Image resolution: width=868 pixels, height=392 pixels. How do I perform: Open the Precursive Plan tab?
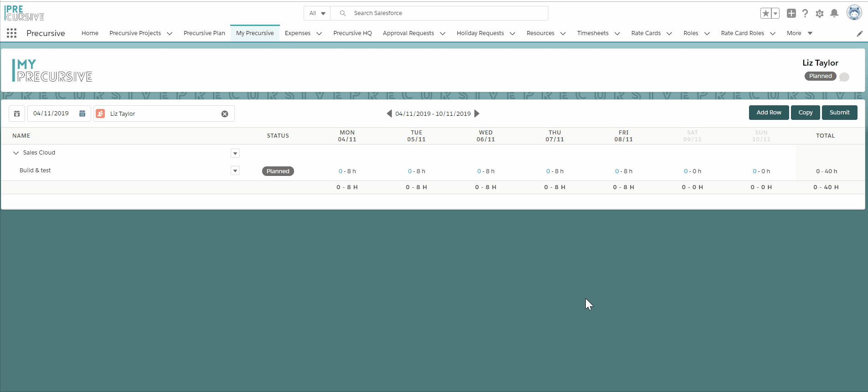point(204,33)
